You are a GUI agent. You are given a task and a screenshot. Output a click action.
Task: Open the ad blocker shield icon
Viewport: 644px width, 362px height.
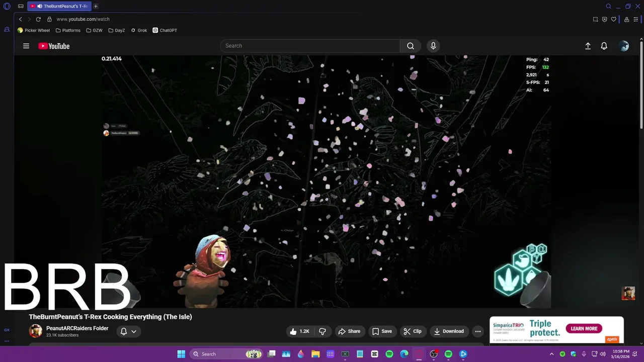(x=604, y=19)
